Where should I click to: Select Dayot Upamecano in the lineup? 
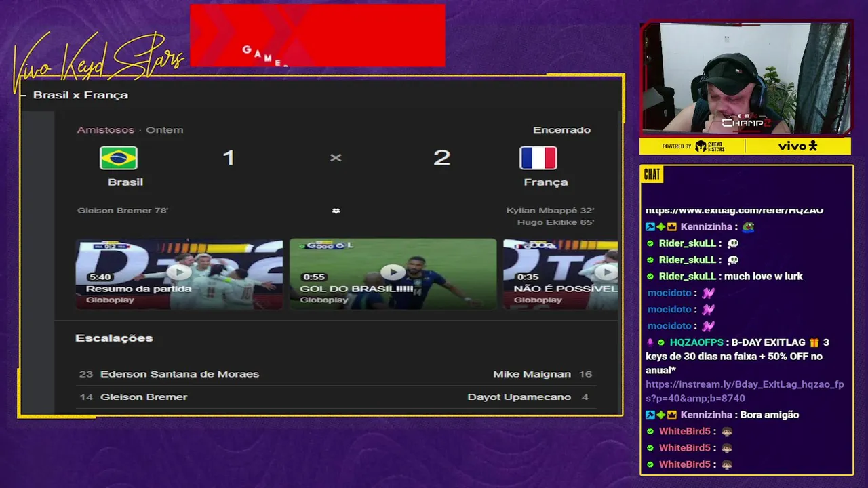(519, 396)
